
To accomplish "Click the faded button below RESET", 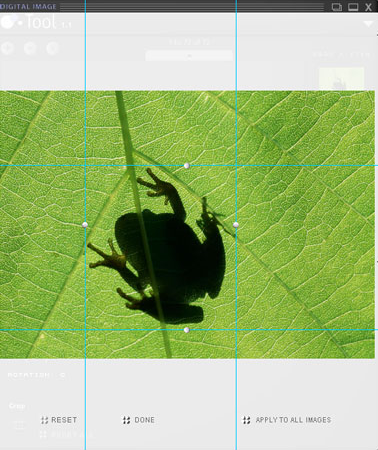I will point(66,435).
